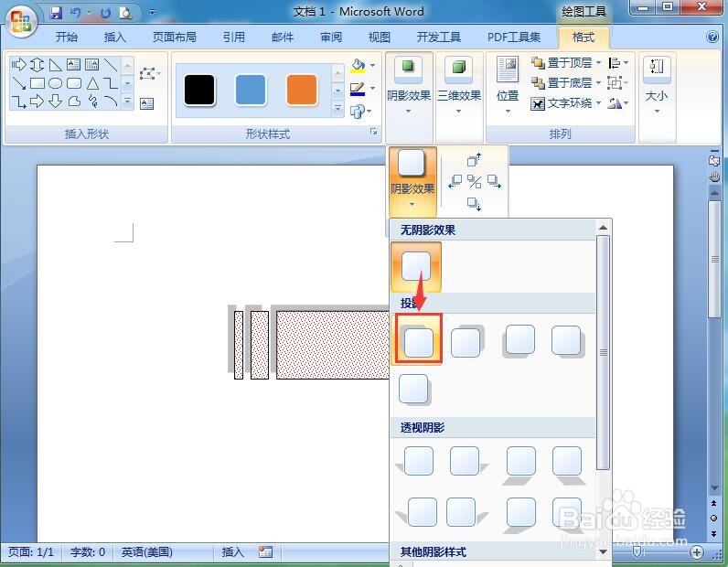Expand the shapes gallery more arrow

pyautogui.click(x=127, y=102)
